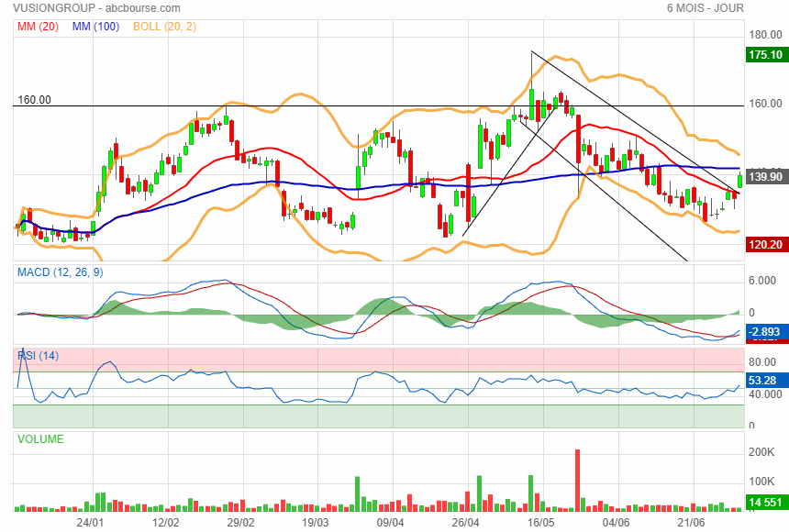Click the 180.00 price axis label
This screenshot has width=789, height=532.
point(764,35)
